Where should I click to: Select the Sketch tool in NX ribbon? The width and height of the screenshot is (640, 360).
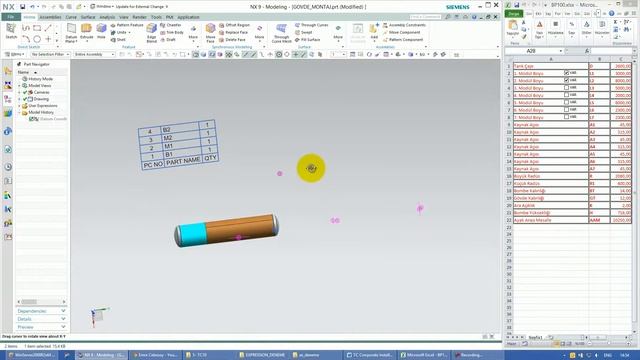[11, 31]
